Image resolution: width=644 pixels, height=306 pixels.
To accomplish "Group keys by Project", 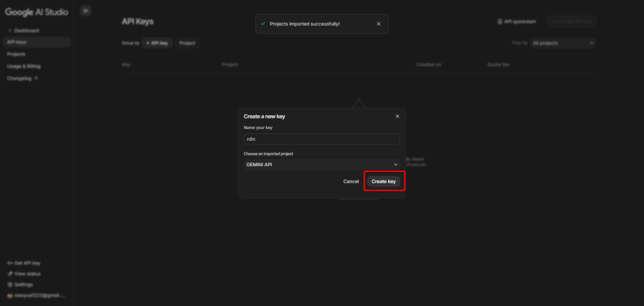I will [187, 43].
